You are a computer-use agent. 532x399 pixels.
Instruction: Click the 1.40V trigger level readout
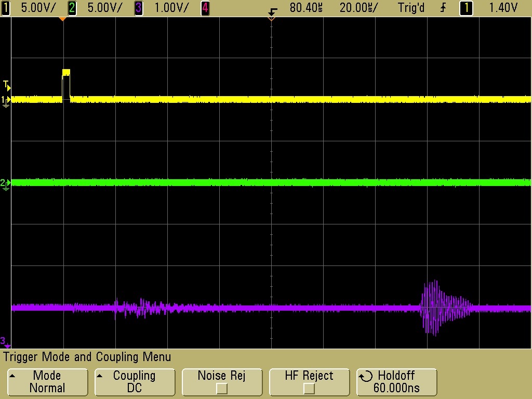[x=503, y=8]
